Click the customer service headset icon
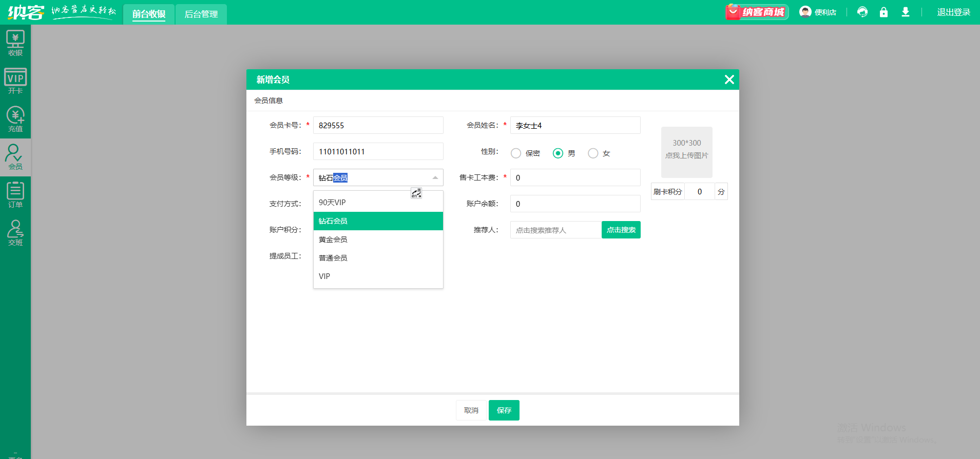The height and width of the screenshot is (459, 980). pos(862,12)
